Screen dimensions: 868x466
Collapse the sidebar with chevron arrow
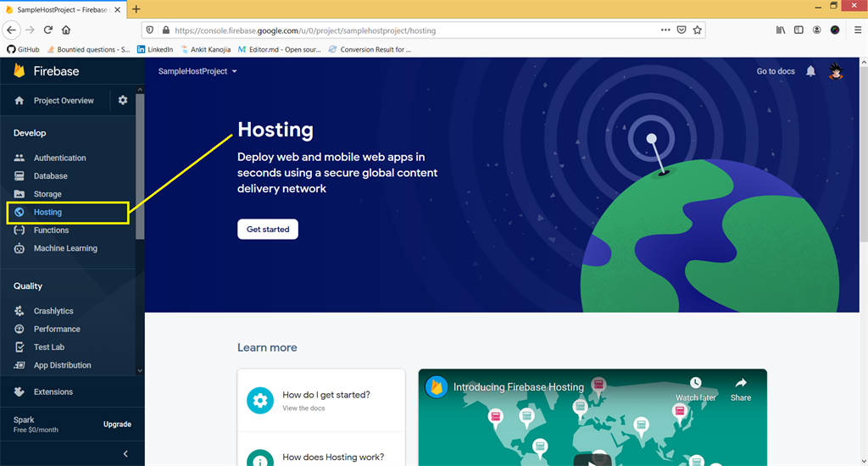click(125, 454)
